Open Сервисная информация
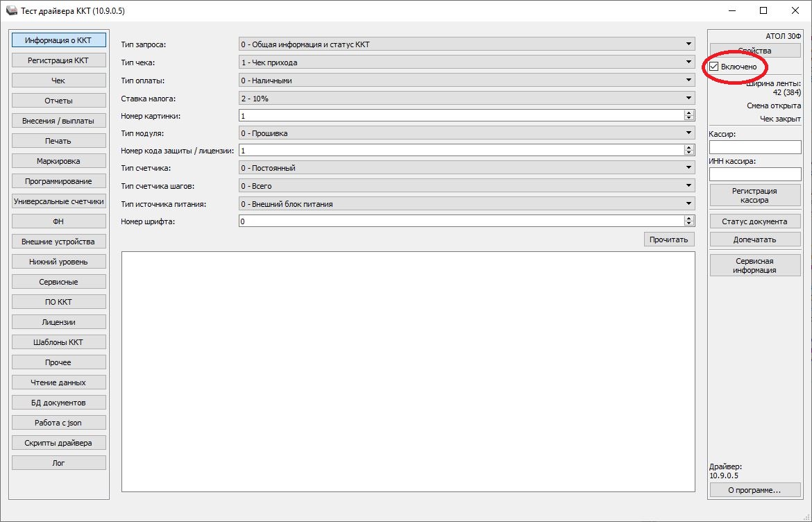The width and height of the screenshot is (812, 522). 754,265
